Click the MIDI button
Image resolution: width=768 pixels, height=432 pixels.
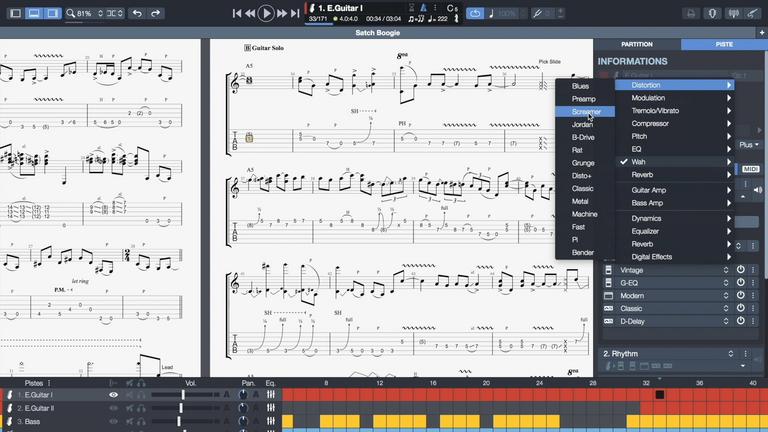click(x=750, y=169)
